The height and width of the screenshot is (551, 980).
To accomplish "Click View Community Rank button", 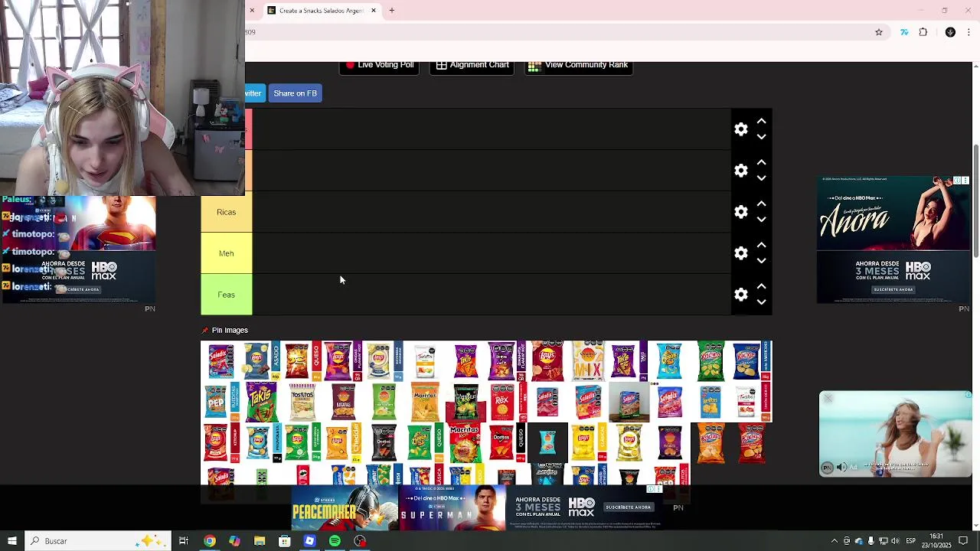I will (578, 66).
